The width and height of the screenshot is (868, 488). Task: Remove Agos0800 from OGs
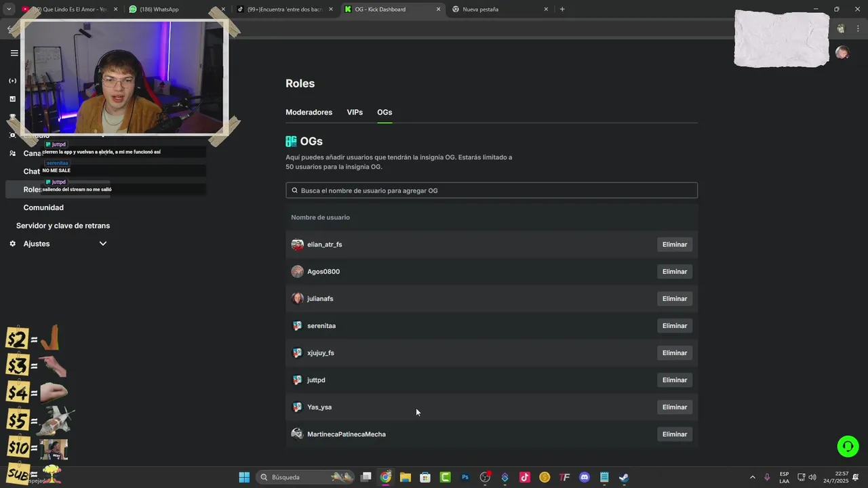675,272
